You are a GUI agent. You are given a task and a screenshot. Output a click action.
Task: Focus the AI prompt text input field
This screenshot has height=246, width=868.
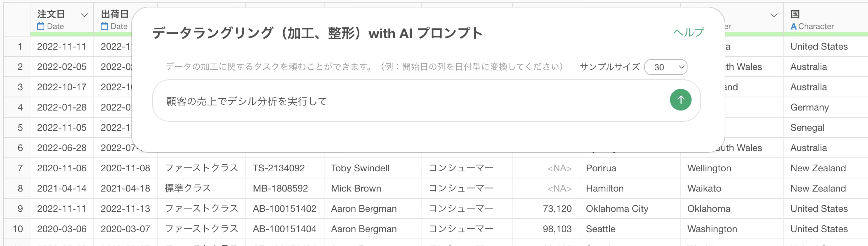(404, 101)
